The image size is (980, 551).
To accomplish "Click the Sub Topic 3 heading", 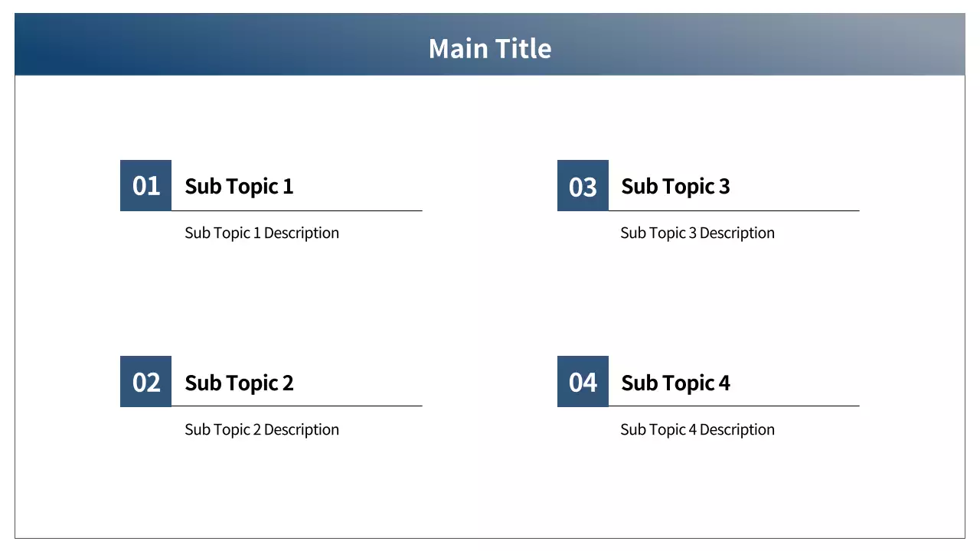I will [x=675, y=186].
